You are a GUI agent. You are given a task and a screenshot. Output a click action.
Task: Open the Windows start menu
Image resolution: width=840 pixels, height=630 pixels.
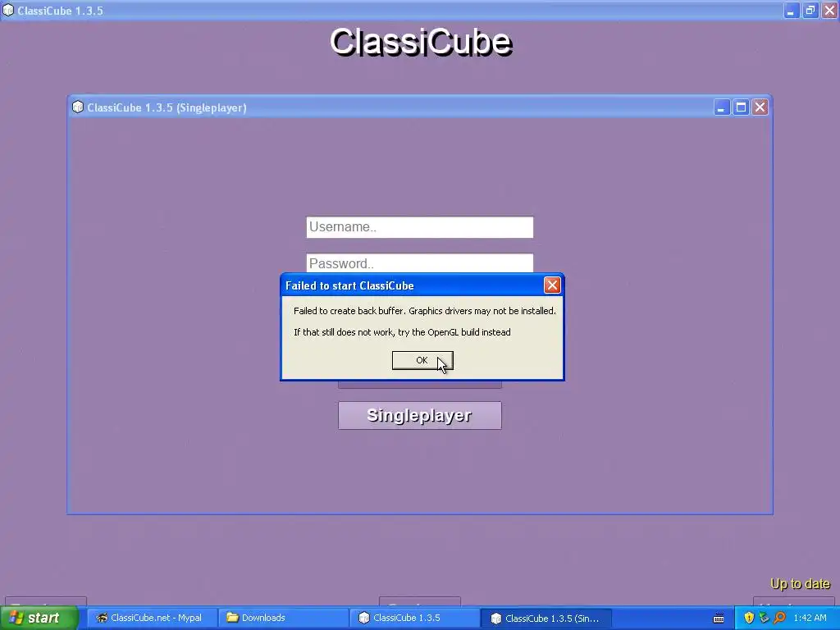(39, 618)
